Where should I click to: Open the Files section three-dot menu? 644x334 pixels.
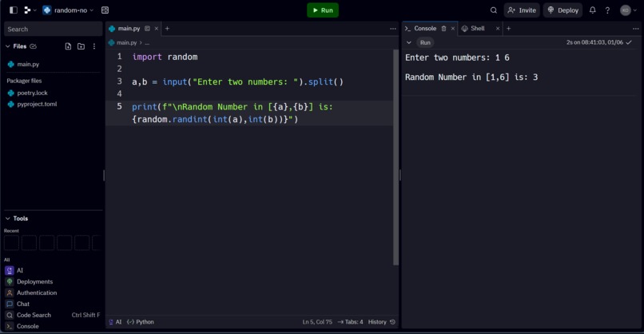pos(94,46)
